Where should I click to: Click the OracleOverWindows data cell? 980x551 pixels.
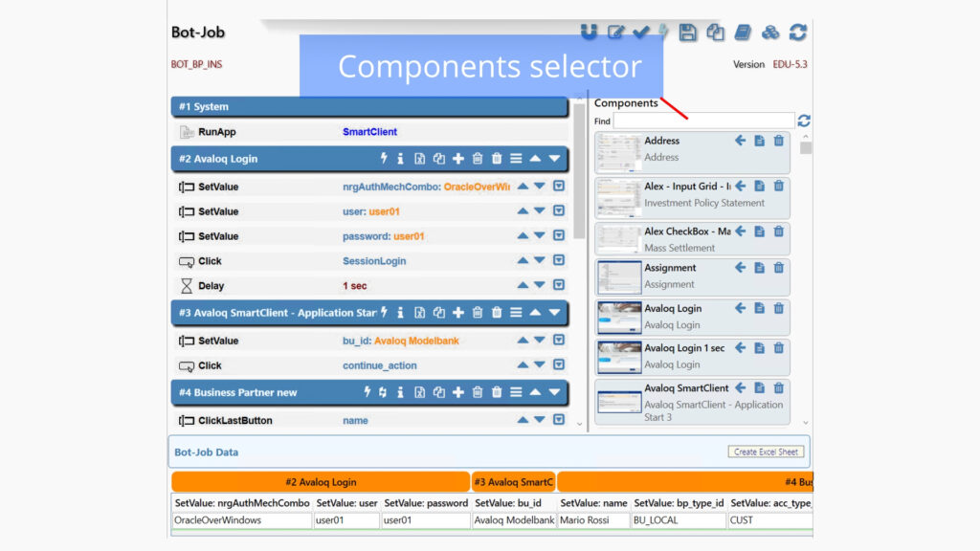pos(241,520)
